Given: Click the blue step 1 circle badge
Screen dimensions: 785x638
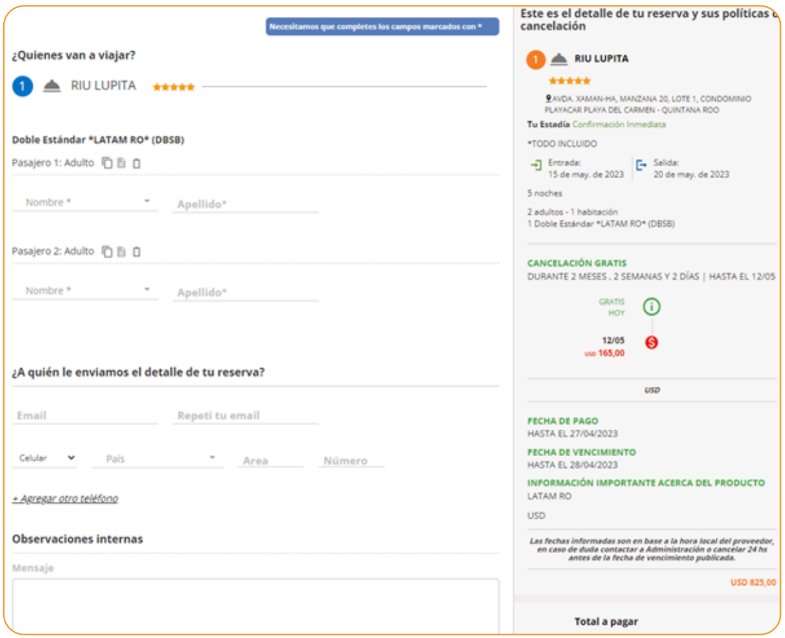Looking at the screenshot, I should pyautogui.click(x=22, y=86).
